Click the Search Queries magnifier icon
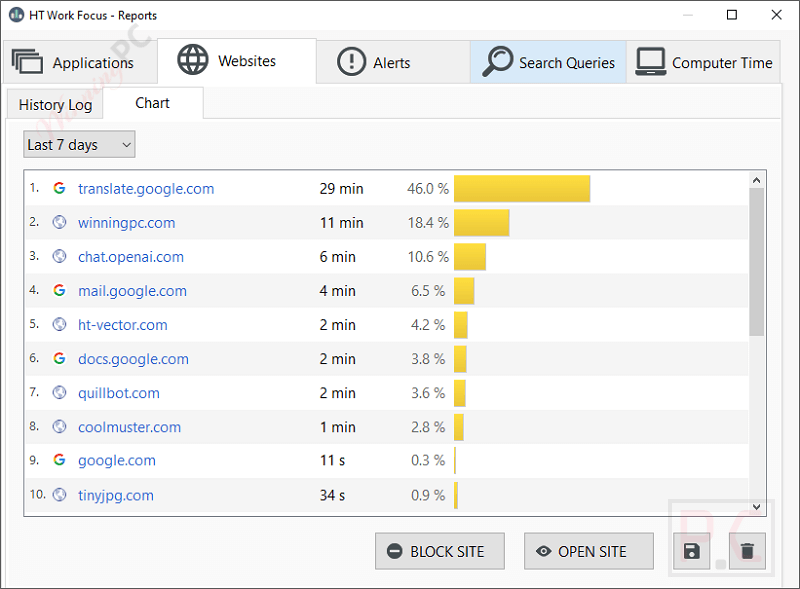The image size is (800, 589). 497,61
